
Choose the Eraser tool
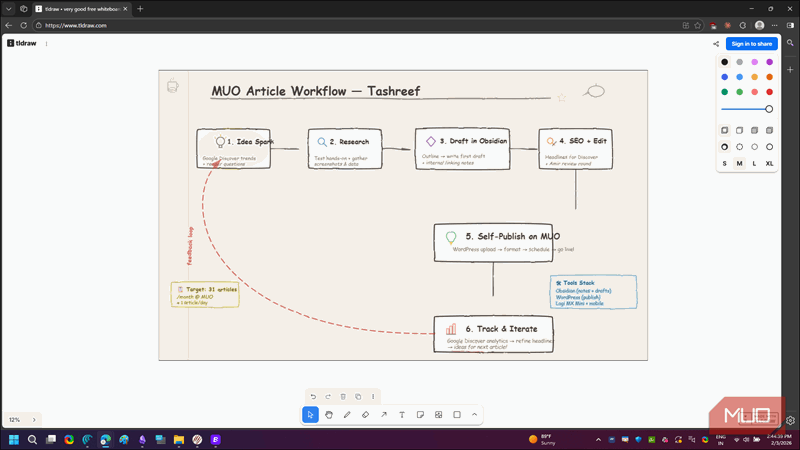point(365,414)
